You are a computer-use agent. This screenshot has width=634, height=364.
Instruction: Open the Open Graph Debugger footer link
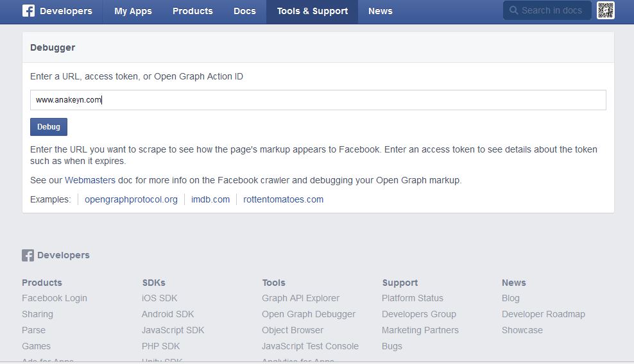coord(309,314)
